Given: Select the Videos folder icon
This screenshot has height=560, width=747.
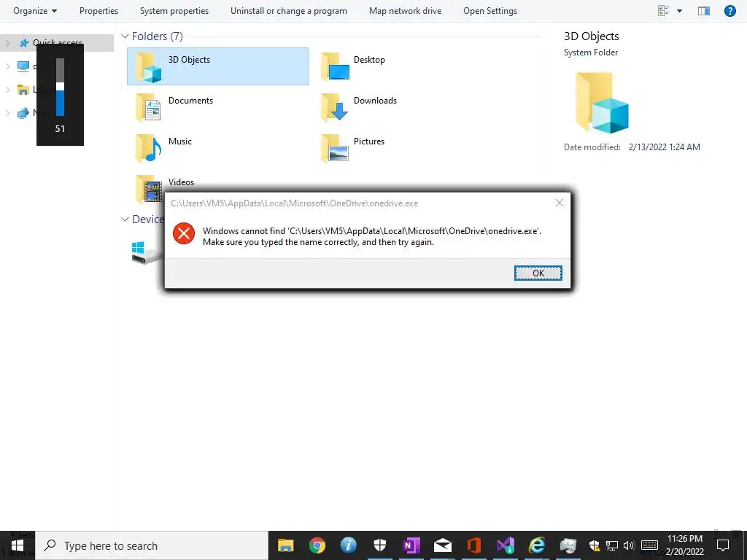Looking at the screenshot, I should tap(148, 189).
